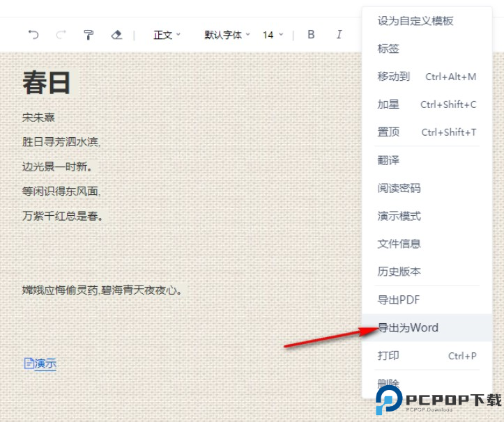
Task: Toggle bold formatting (B)
Action: (x=311, y=34)
